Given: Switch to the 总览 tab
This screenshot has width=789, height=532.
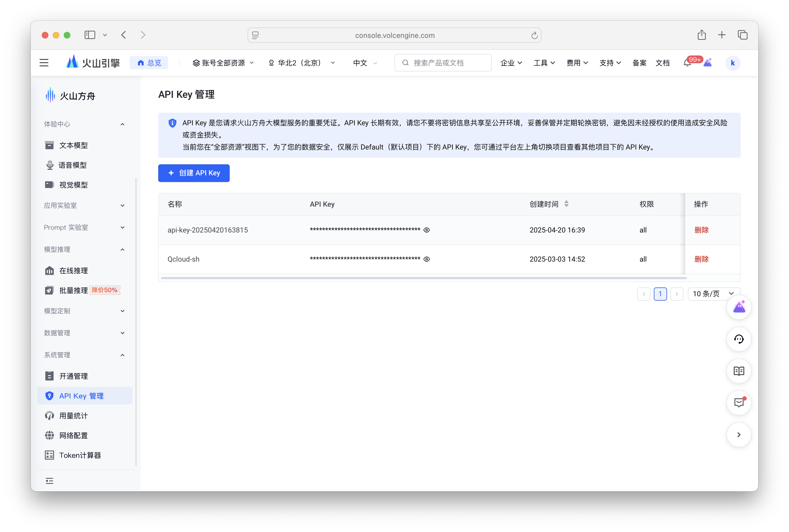Looking at the screenshot, I should click(149, 62).
